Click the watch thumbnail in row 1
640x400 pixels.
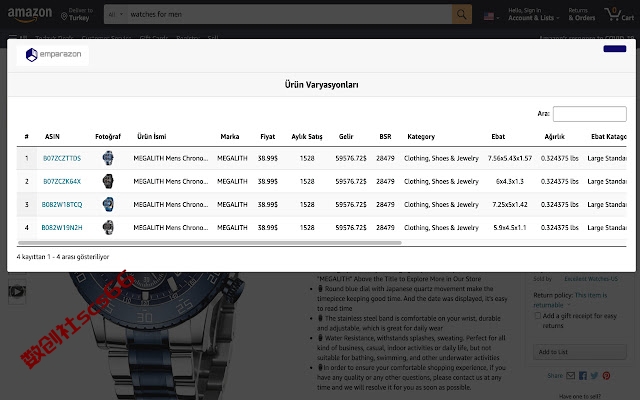[x=108, y=158]
